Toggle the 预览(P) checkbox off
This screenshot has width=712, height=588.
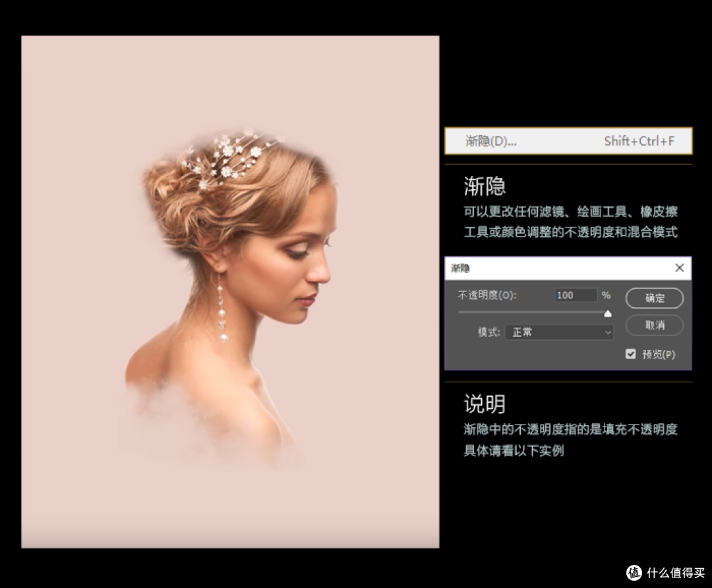(x=631, y=354)
